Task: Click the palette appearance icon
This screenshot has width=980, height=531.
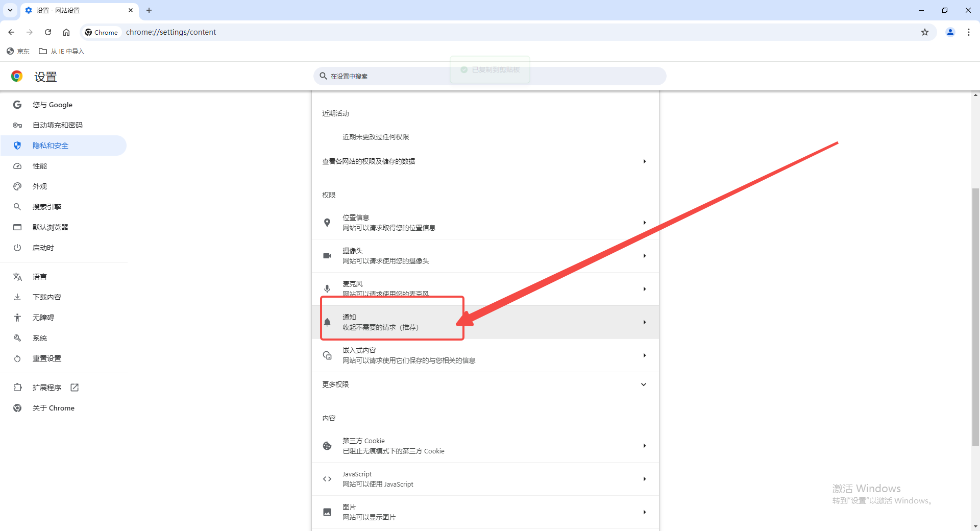Action: (17, 186)
